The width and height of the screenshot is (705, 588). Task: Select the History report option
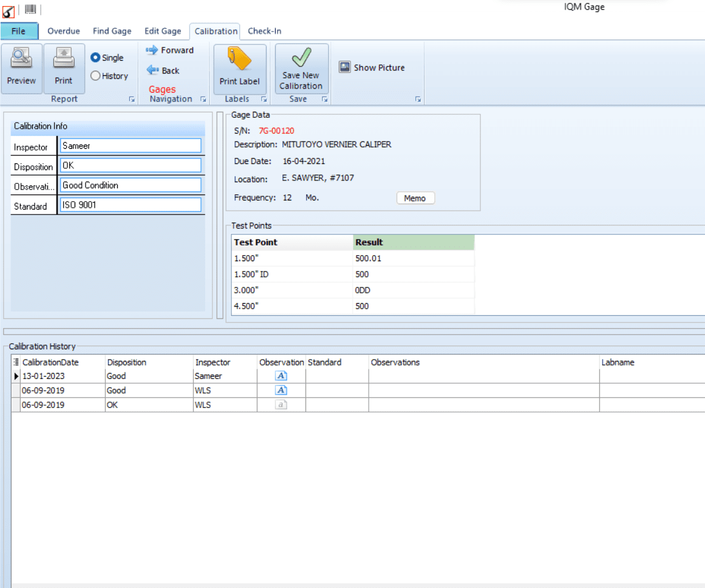point(109,76)
